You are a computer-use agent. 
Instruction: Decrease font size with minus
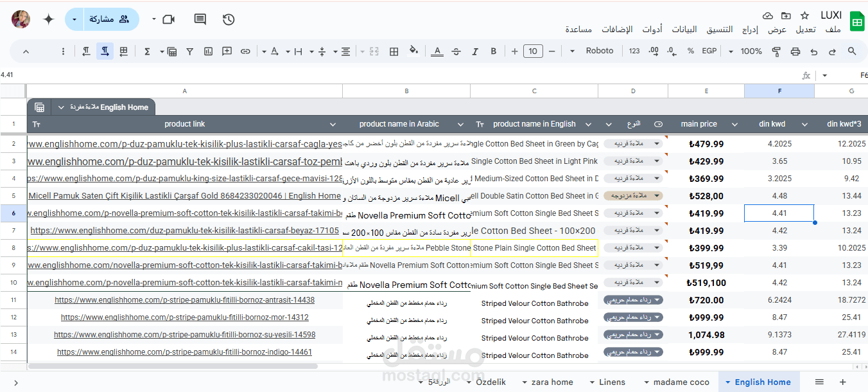(552, 51)
